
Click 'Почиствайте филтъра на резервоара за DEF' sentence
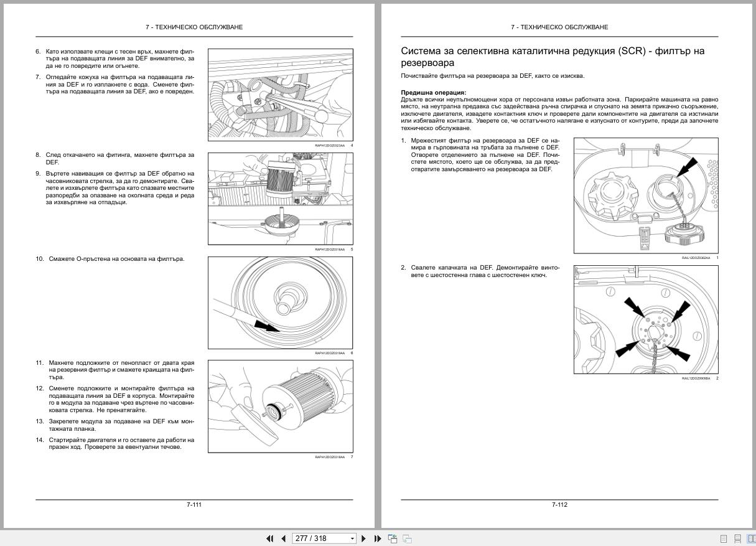point(493,76)
